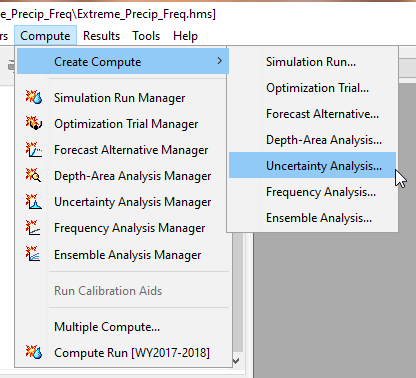
Task: Click the Frequency Analysis Manager icon
Action: (x=34, y=228)
